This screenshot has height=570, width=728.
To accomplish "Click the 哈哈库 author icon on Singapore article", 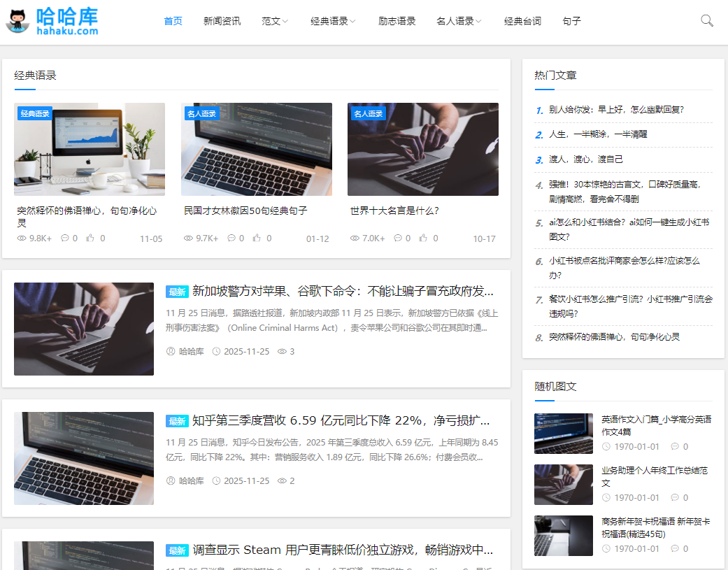I will click(171, 351).
